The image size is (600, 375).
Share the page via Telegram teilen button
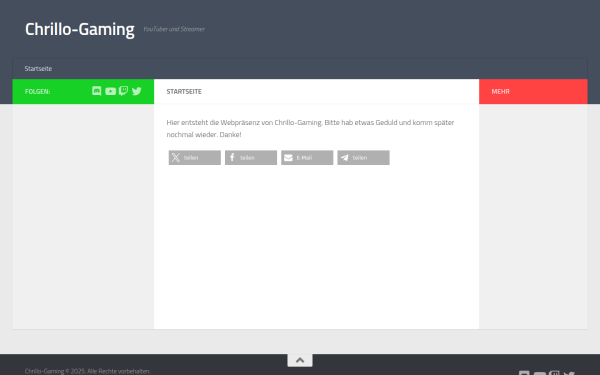pos(364,158)
